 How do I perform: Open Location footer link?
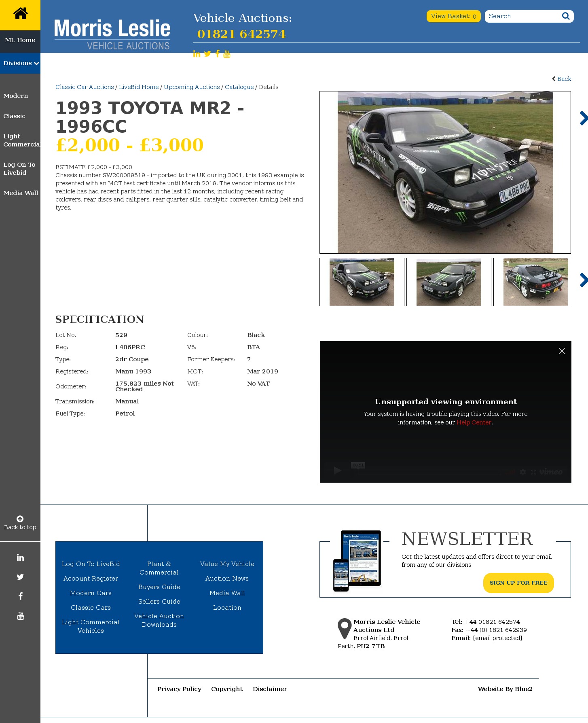click(227, 608)
